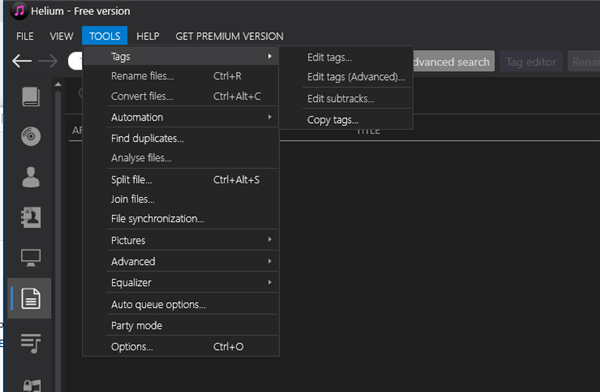Select the highlighted document sidebar icon

pos(31,298)
